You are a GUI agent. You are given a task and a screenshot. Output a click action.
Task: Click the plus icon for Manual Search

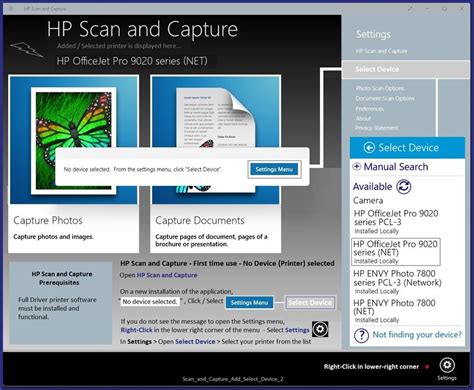[356, 166]
